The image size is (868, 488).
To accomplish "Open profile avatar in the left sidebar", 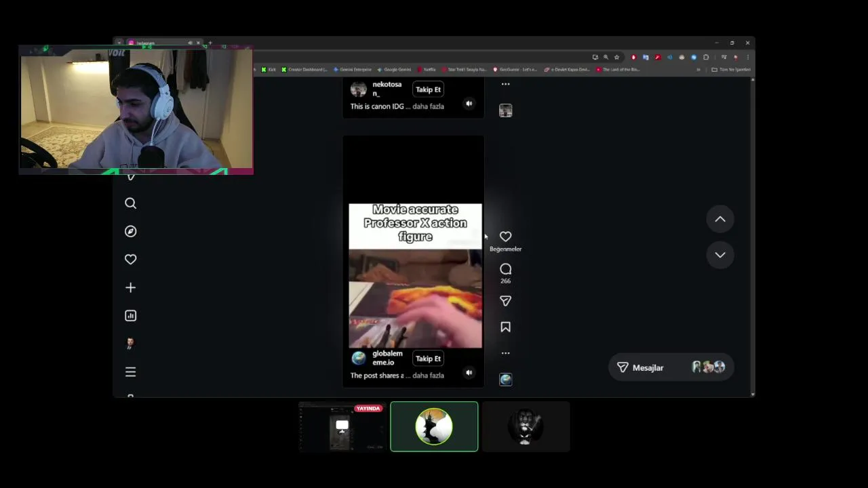I will click(x=131, y=344).
